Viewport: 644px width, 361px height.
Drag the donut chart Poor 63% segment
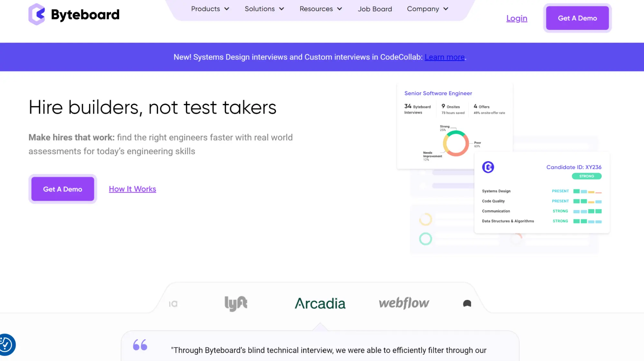click(465, 144)
